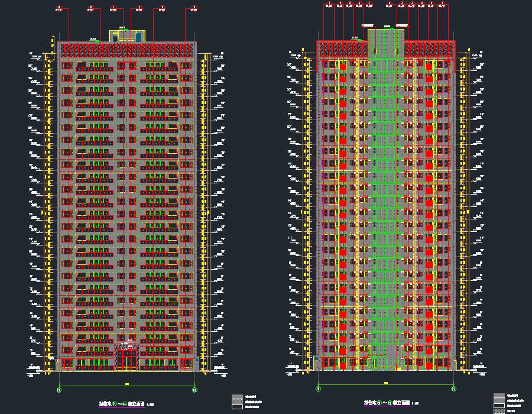
Task: Pick the top swatch in the right legend
Action: coord(498,397)
